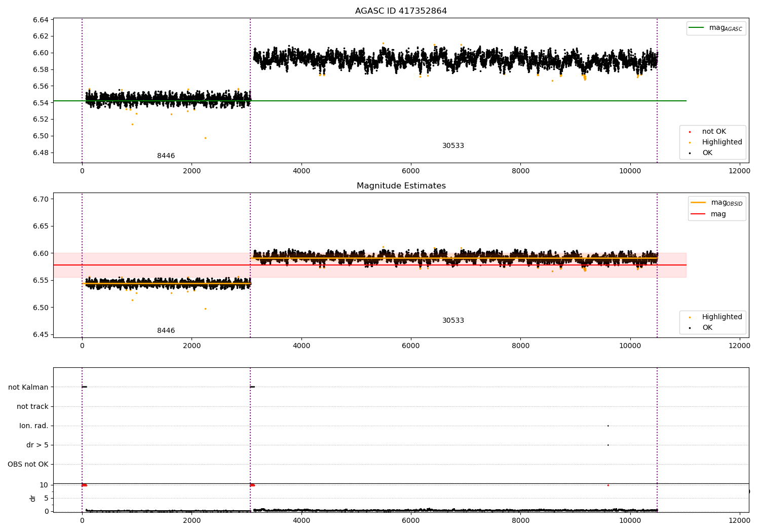This screenshot has height=532, width=760.
Task: Click the '6.45' y-axis tick in middle plot
Action: coord(41,334)
